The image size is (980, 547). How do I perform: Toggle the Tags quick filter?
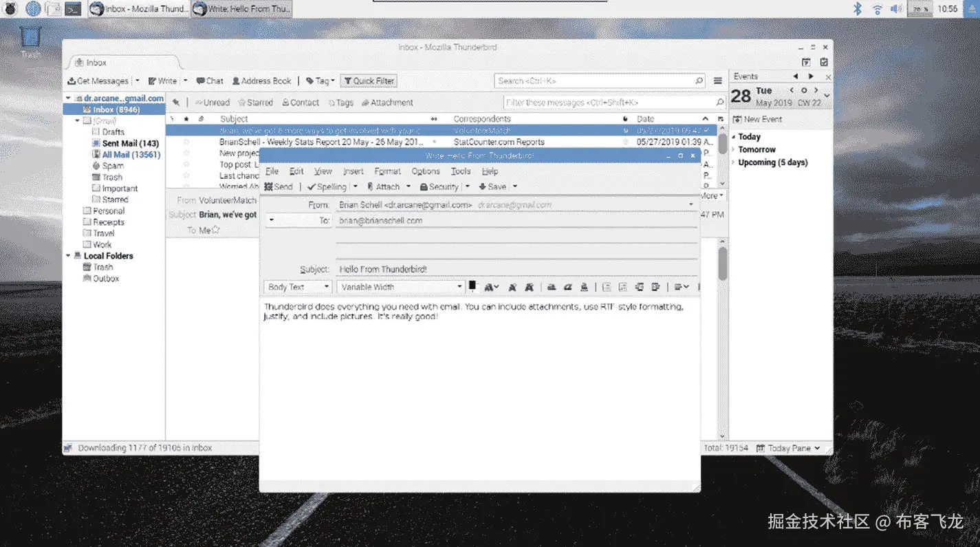[x=340, y=103]
